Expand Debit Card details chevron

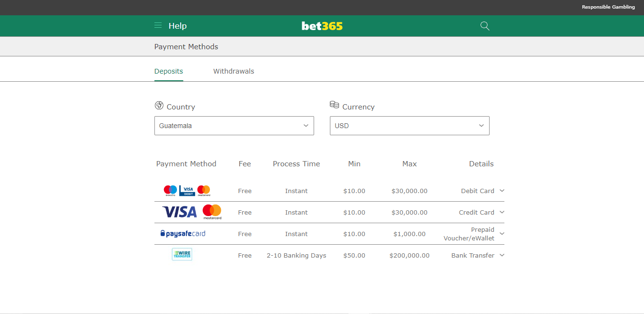tap(502, 190)
